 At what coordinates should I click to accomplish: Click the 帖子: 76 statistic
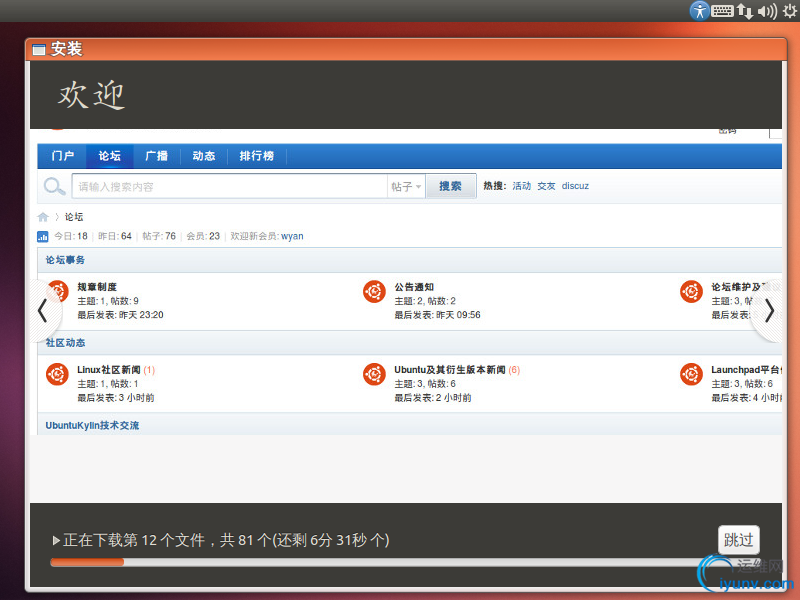159,236
